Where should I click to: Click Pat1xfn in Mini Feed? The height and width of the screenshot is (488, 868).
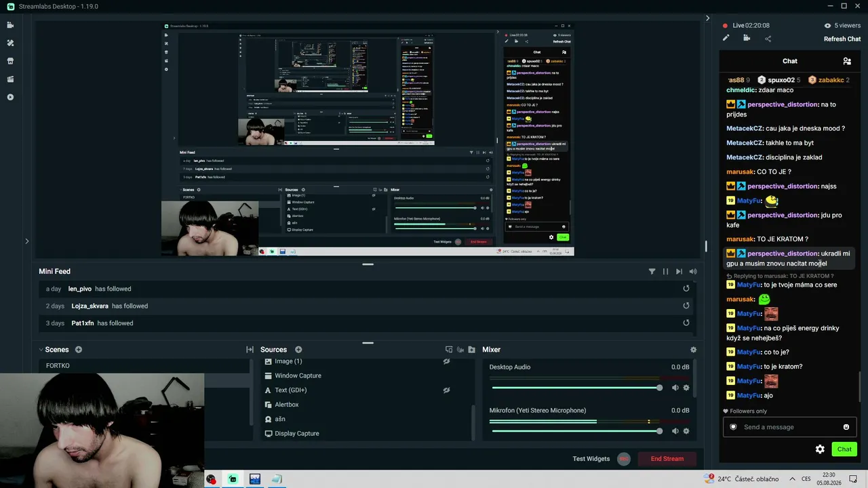(83, 323)
